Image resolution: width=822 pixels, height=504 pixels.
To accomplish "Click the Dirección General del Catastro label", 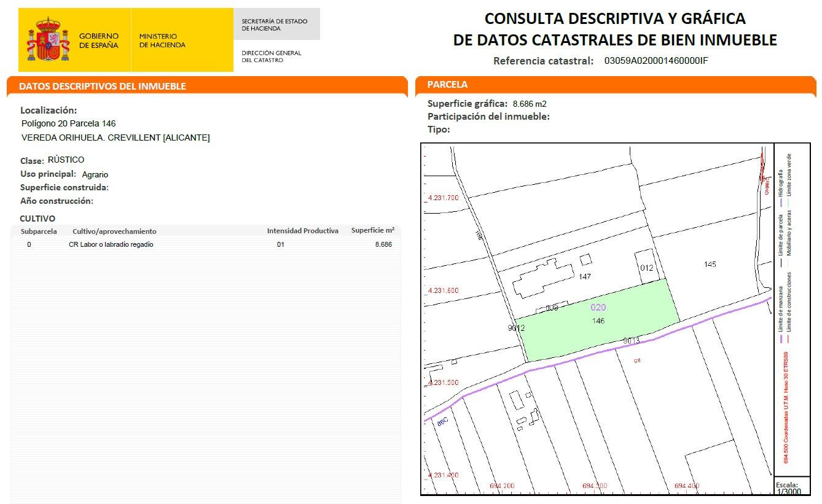I will click(x=272, y=56).
